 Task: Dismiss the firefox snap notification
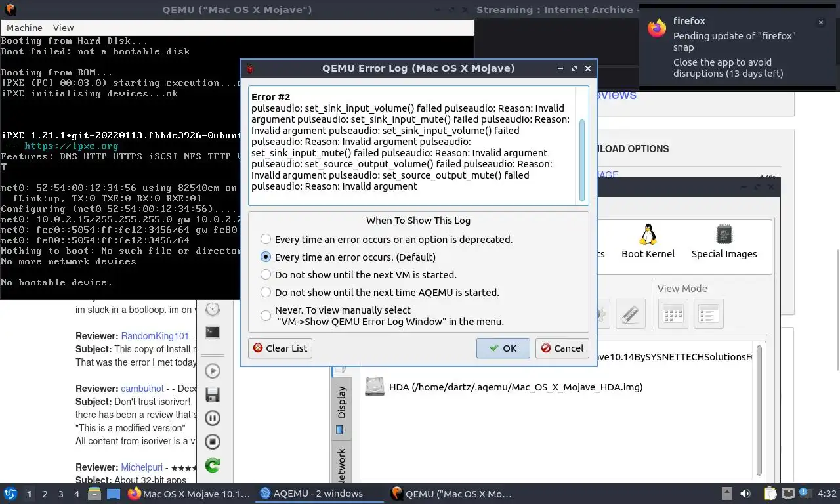tap(820, 22)
